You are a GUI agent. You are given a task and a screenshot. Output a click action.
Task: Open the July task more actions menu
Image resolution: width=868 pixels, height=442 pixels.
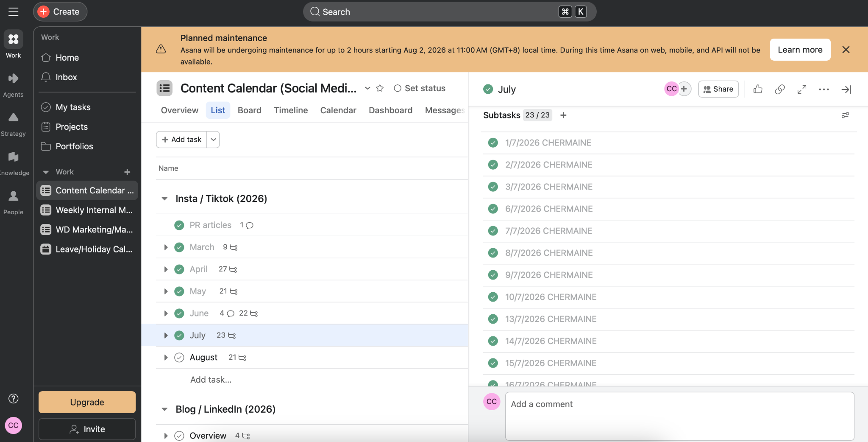(824, 89)
